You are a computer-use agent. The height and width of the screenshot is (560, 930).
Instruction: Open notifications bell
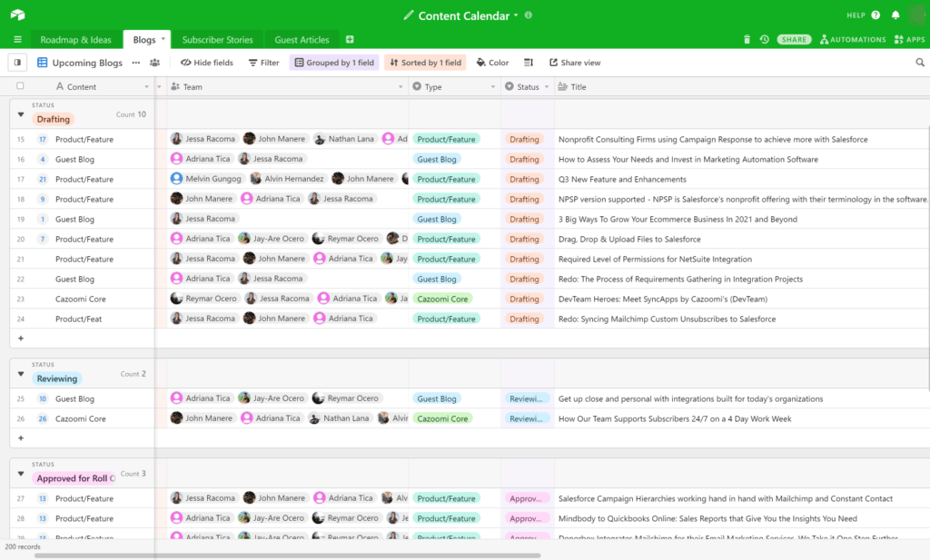(x=895, y=15)
